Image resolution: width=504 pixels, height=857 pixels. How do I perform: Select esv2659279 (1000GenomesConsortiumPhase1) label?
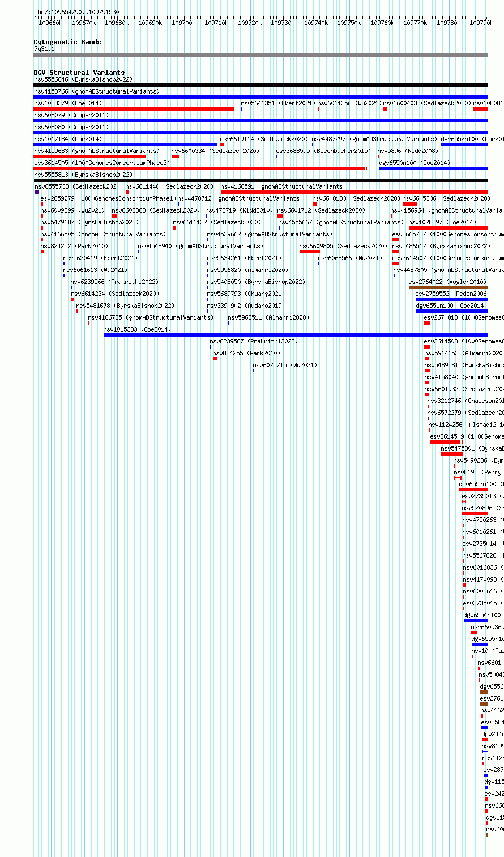[x=108, y=198]
